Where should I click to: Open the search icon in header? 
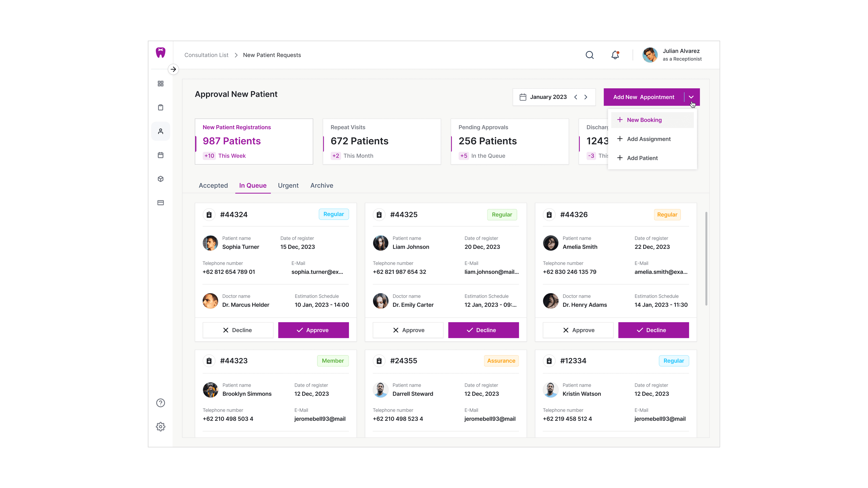click(x=589, y=55)
